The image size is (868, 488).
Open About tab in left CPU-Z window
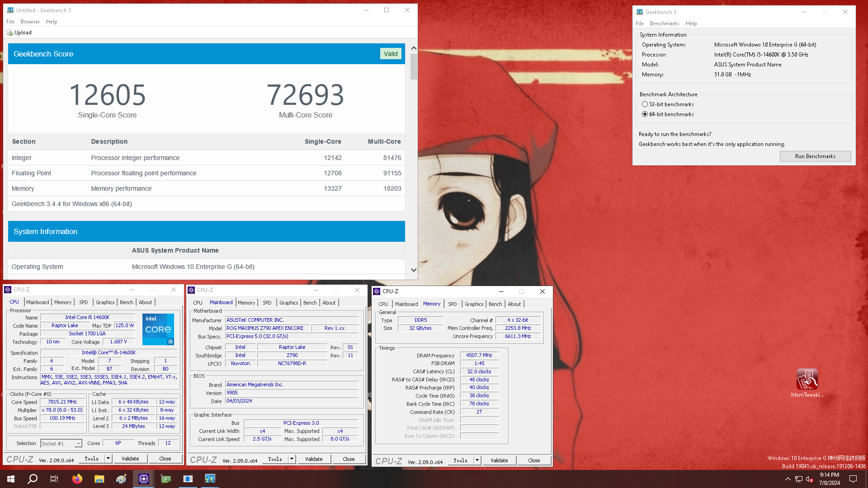[x=146, y=302]
